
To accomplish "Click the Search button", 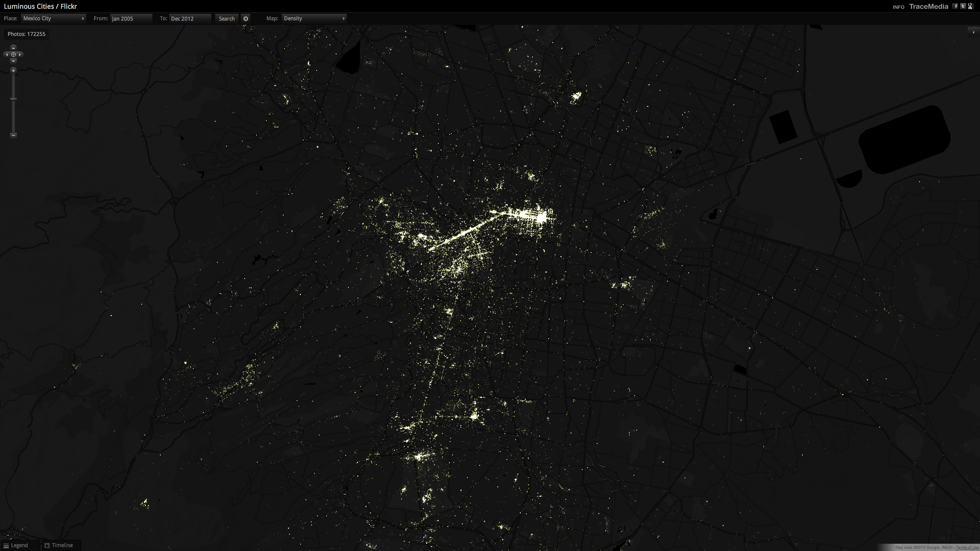I will pyautogui.click(x=227, y=18).
